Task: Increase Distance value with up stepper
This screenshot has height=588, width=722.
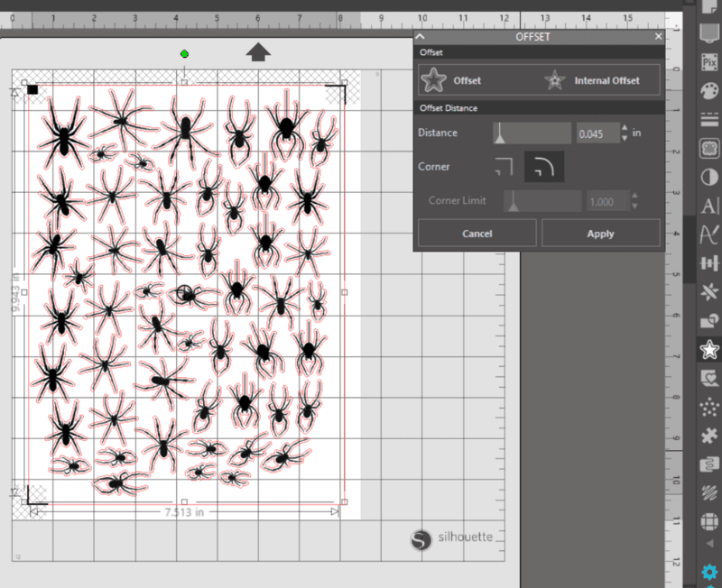Action: pos(623,128)
